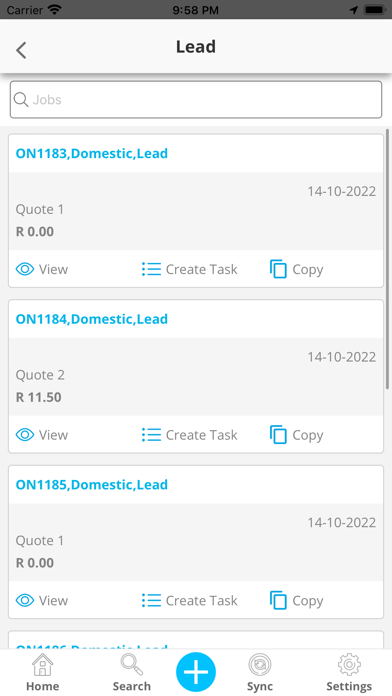Focus the Jobs search field
The image size is (392, 696).
click(196, 99)
